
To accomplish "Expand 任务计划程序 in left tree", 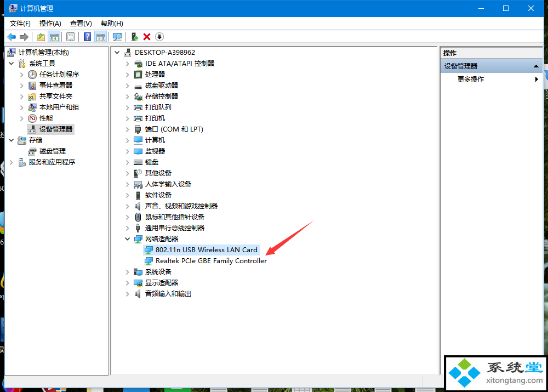I will point(22,75).
